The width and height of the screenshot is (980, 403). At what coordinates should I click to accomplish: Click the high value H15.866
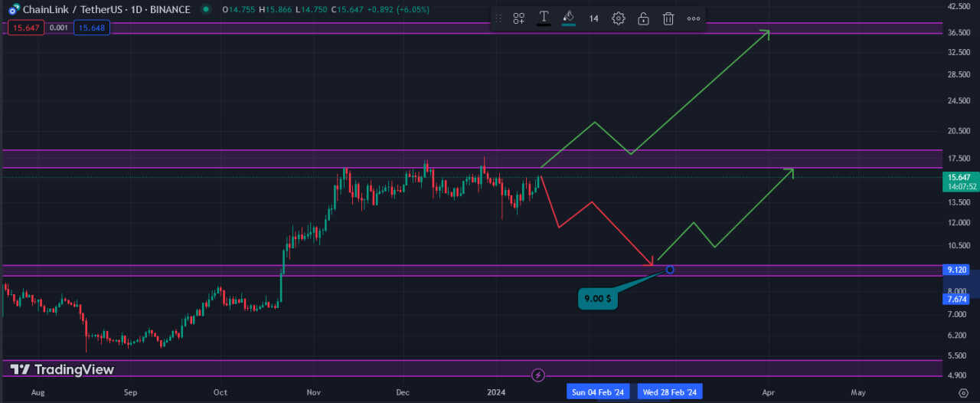277,10
